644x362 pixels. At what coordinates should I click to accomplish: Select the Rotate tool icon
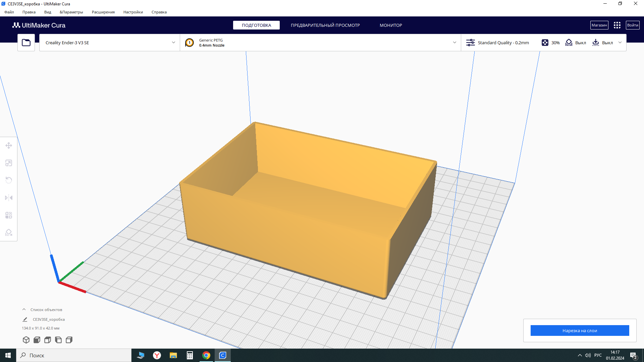click(9, 180)
